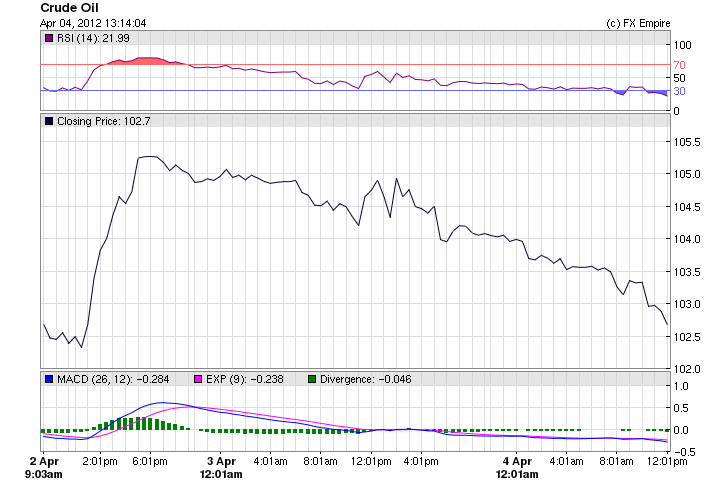Viewport: 710px width, 487px height.
Task: Click the '2:01pm' time axis label
Action: pyautogui.click(x=100, y=461)
